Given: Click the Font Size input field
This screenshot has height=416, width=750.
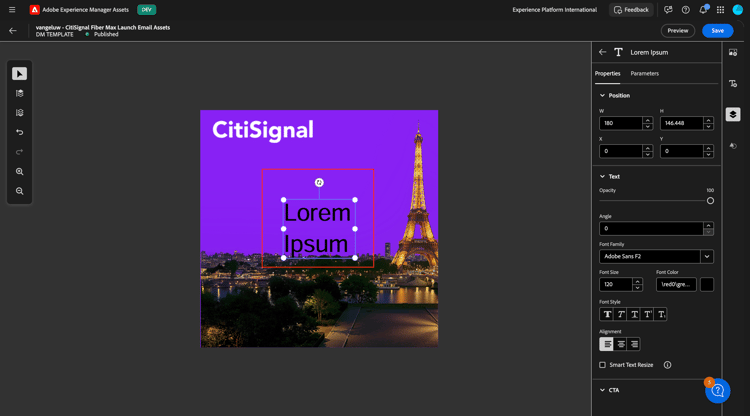Looking at the screenshot, I should point(616,285).
